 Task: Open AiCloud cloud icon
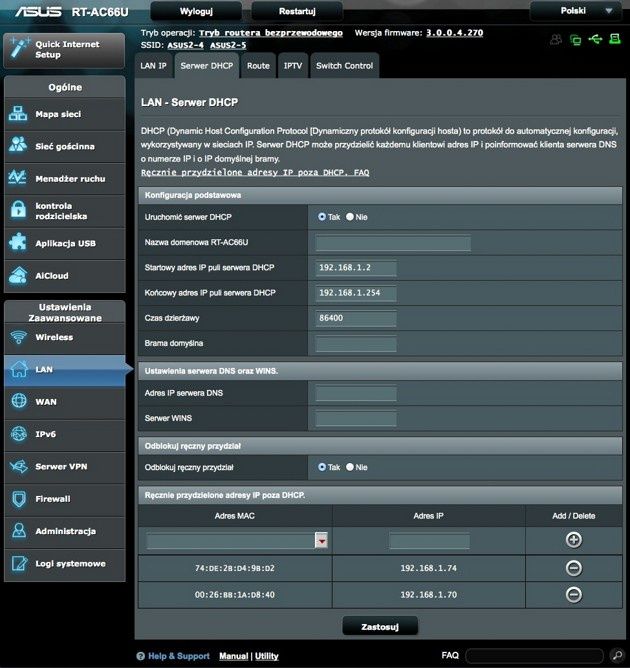(x=18, y=275)
